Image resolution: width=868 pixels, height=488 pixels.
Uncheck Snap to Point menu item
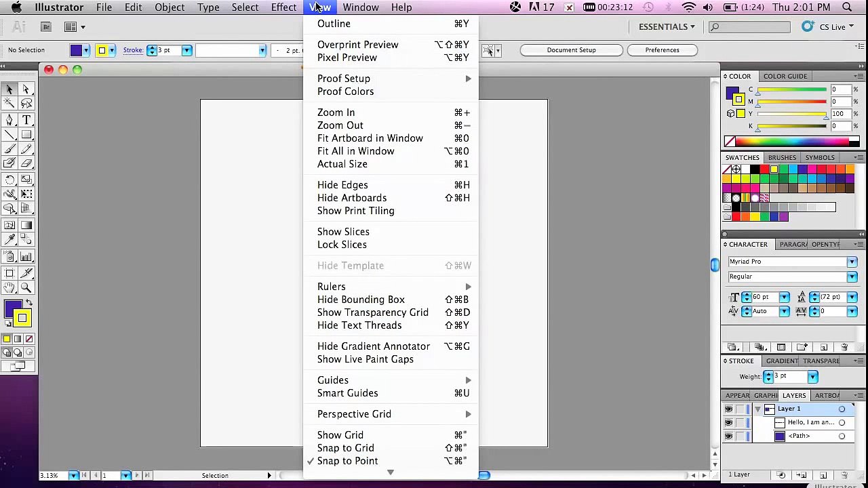coord(391,461)
